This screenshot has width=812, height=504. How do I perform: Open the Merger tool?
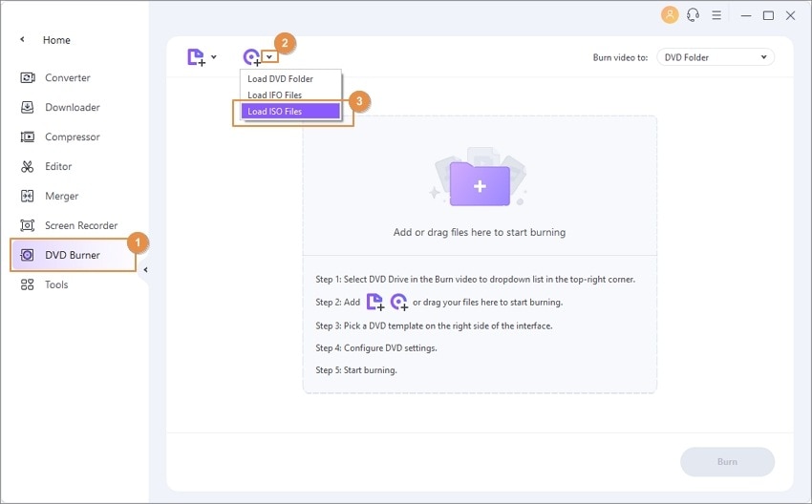(x=50, y=196)
